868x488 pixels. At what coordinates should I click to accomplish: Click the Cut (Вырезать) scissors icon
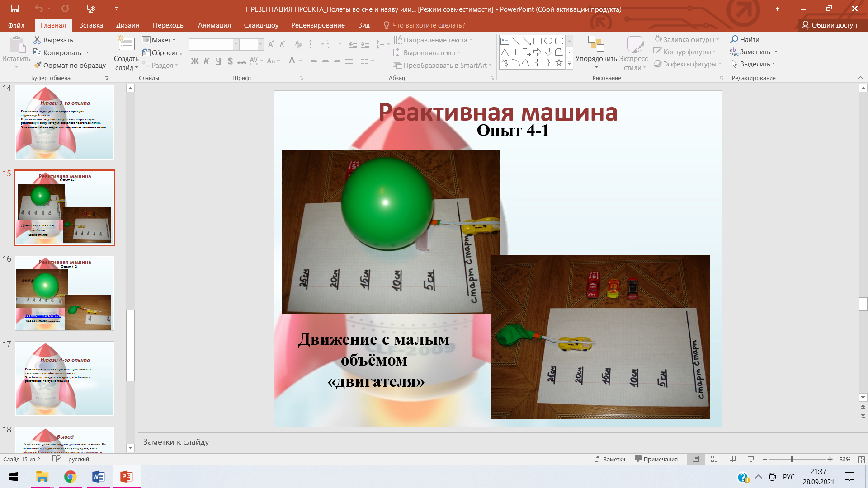(x=37, y=40)
